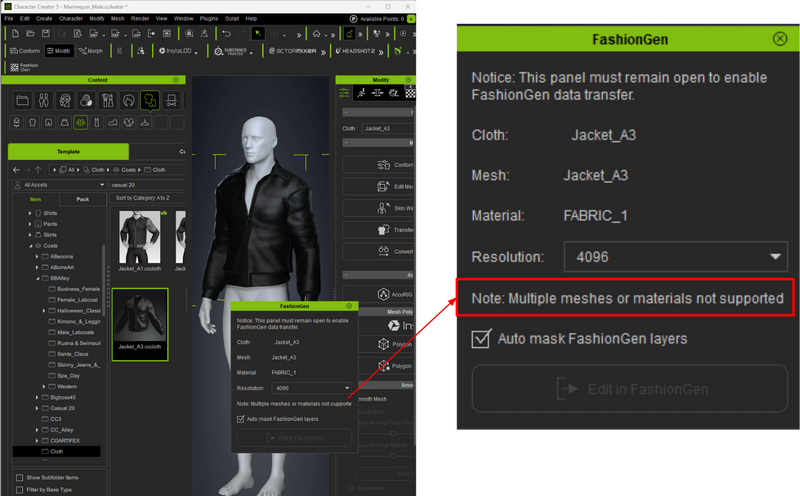
Task: Open the Mesh menu
Action: coord(117,18)
